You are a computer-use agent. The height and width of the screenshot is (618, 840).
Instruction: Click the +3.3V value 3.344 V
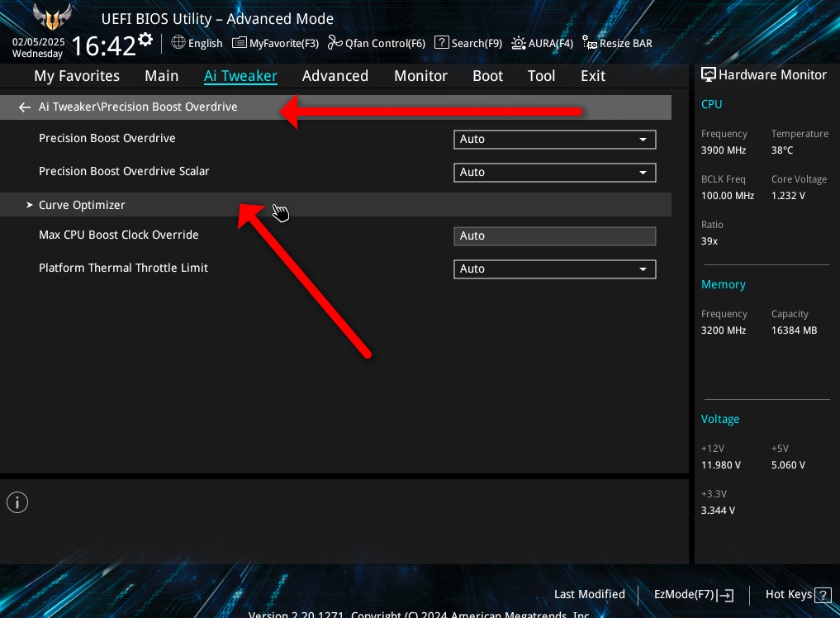tap(718, 511)
